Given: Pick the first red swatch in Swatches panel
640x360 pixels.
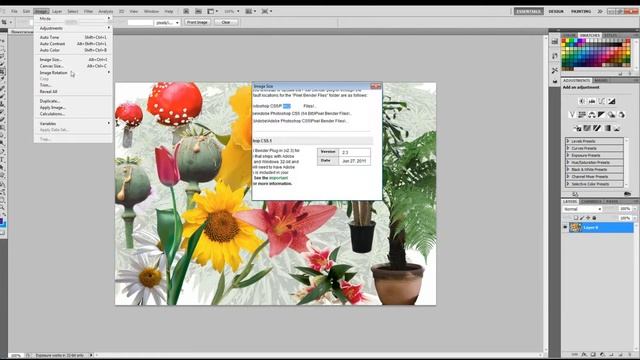Looking at the screenshot, I should (x=564, y=41).
